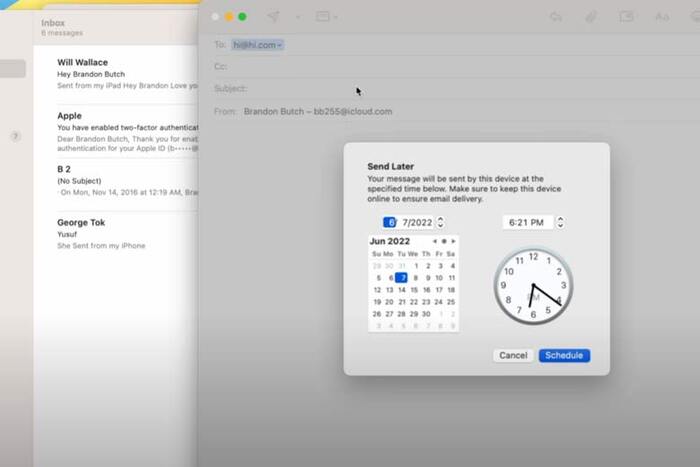Select June 4 in the calendar
Viewport: 700px width, 467px height.
(x=452, y=266)
